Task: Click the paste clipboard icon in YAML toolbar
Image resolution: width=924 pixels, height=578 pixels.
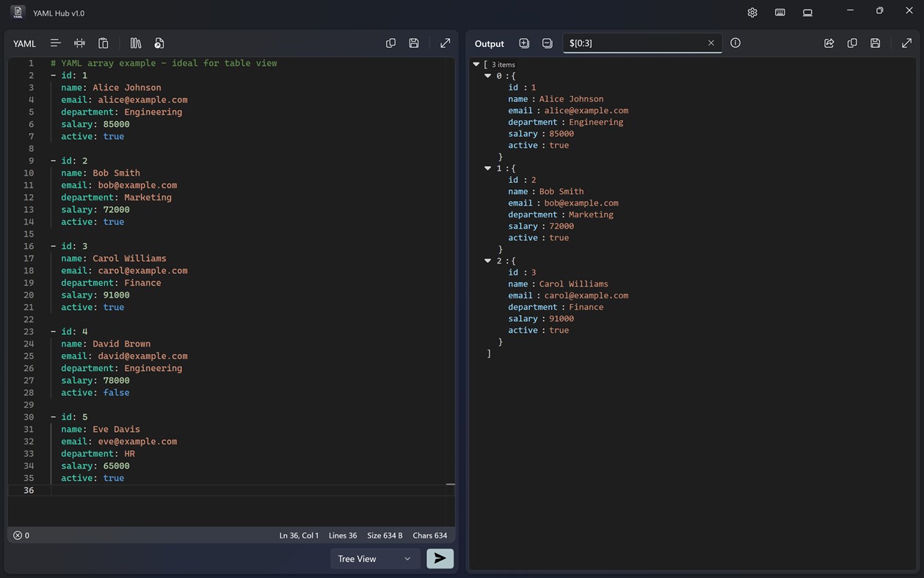Action: [x=103, y=43]
